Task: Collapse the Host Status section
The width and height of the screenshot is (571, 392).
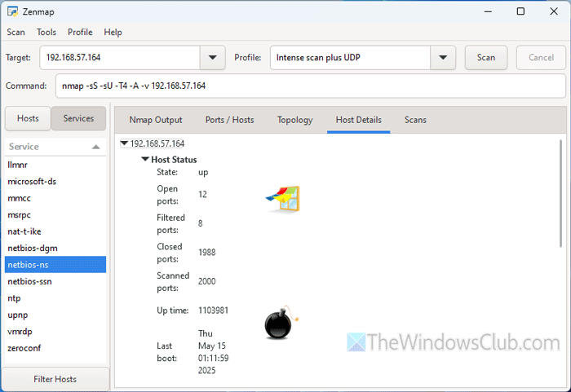Action: click(145, 159)
